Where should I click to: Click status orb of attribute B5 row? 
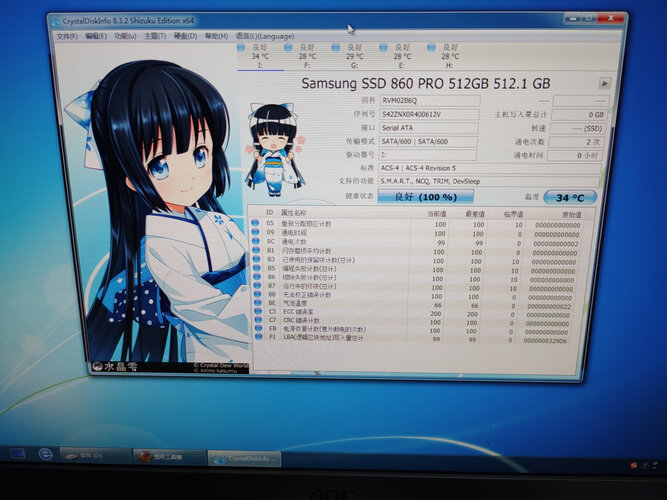(x=257, y=268)
